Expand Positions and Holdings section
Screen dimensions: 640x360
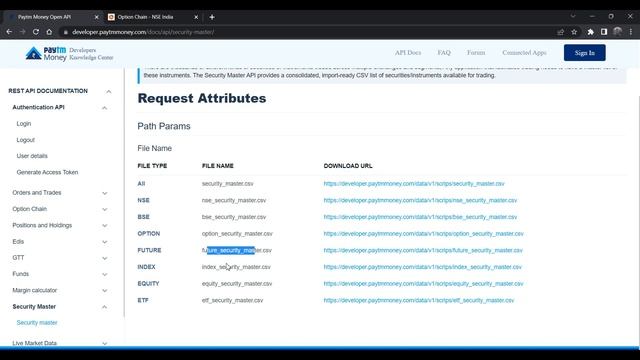coord(104,226)
